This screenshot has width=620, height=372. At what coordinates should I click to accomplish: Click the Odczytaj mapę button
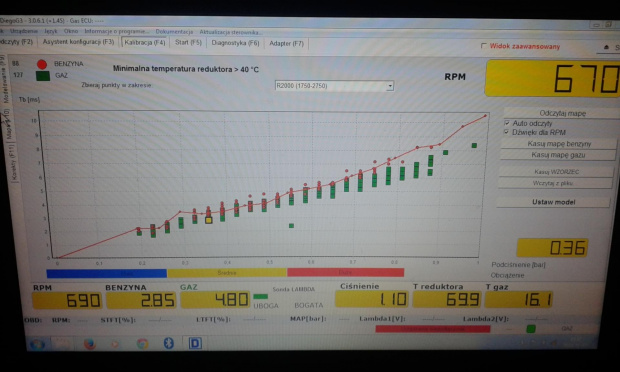tap(562, 113)
